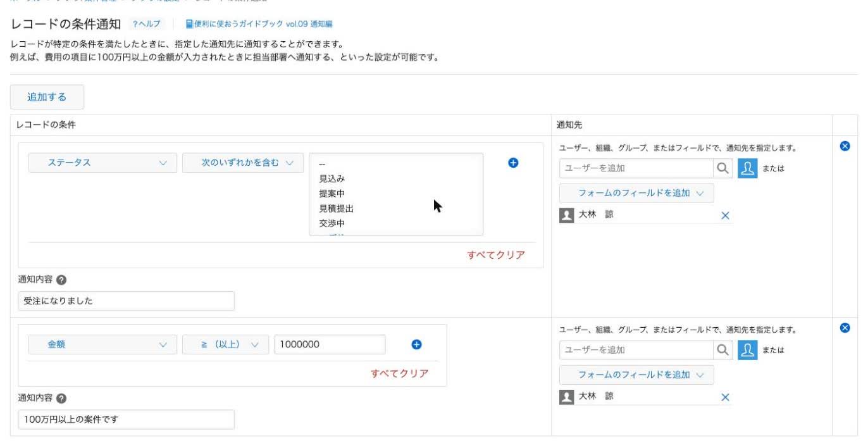Select the 見積提出 option in the status list
This screenshot has width=868, height=443.
(336, 208)
